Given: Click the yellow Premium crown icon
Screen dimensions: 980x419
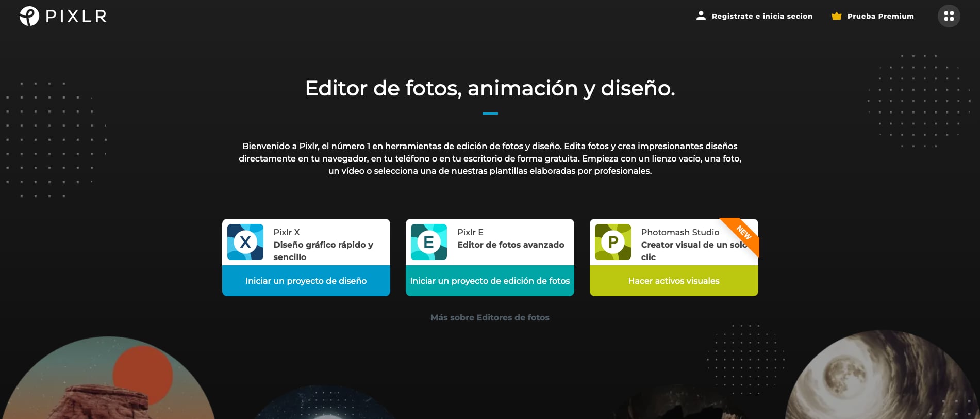Looking at the screenshot, I should tap(836, 17).
